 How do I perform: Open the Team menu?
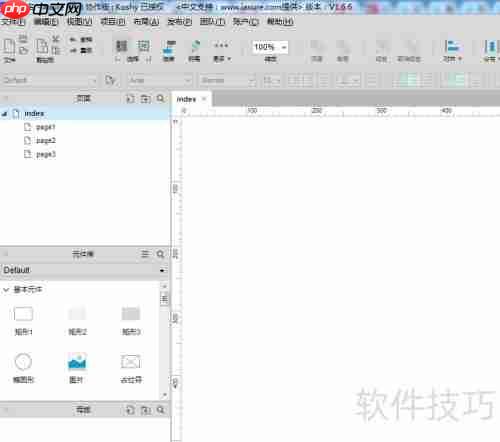point(212,22)
